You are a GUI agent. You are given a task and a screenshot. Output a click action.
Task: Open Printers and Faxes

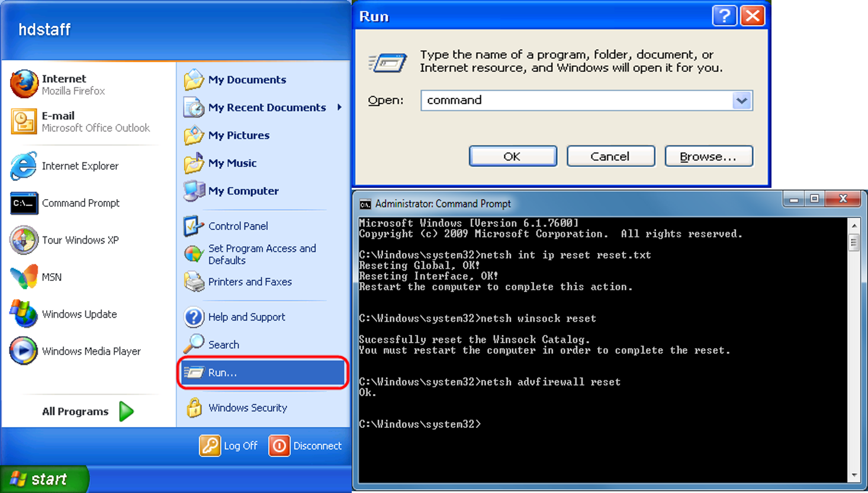(249, 281)
